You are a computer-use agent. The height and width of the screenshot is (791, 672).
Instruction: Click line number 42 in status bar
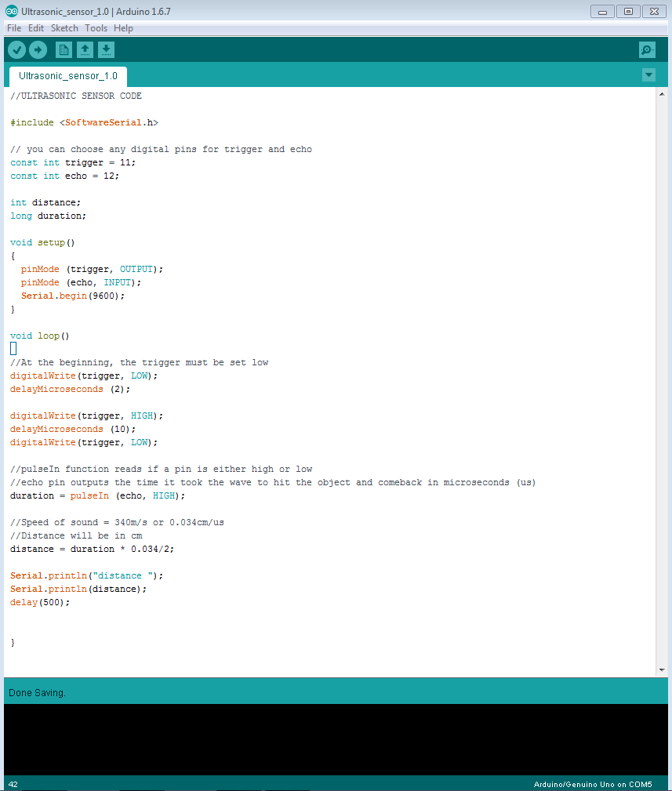point(13,784)
